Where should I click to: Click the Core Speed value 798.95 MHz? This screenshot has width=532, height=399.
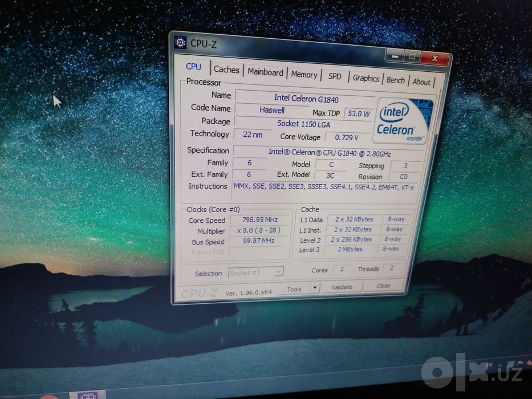(x=260, y=219)
